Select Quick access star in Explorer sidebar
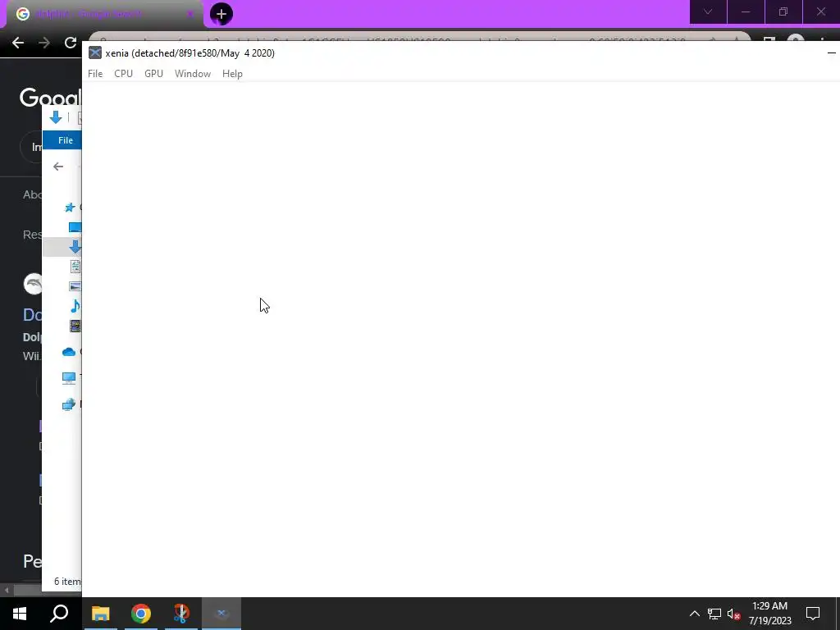The image size is (840, 630). pyautogui.click(x=70, y=208)
